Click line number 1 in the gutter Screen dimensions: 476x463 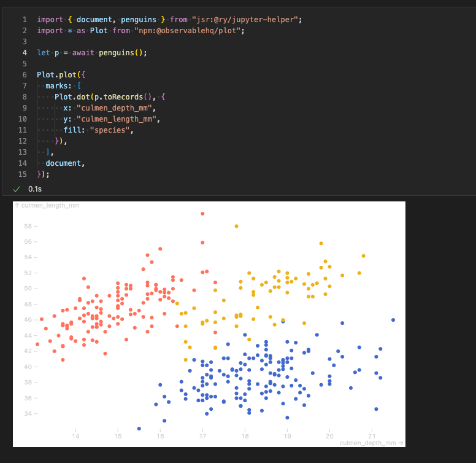tap(24, 19)
